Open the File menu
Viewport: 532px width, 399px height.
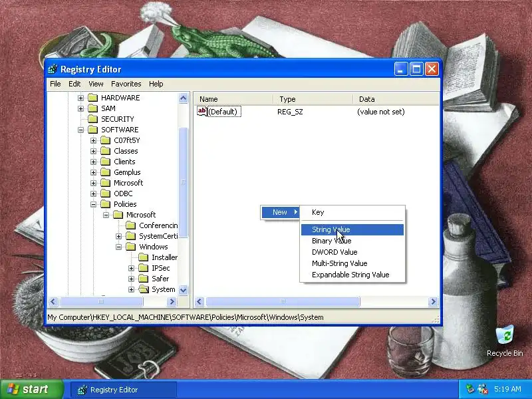click(55, 84)
